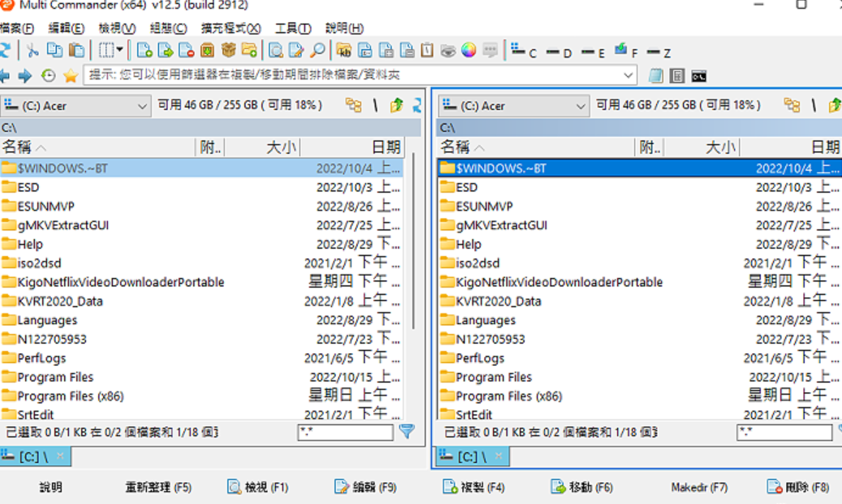842x504 pixels.
Task: Click the Copy to clipboard icon
Action: coord(54,50)
